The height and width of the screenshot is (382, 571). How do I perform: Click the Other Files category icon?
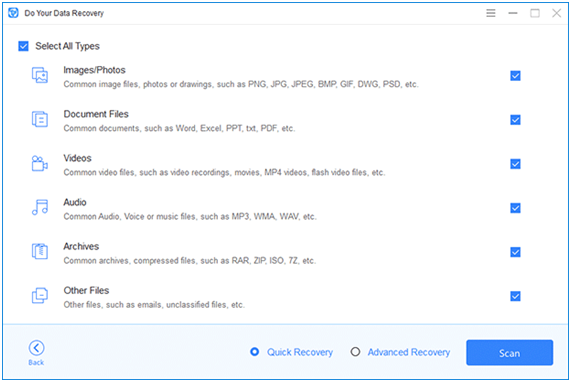pos(40,295)
